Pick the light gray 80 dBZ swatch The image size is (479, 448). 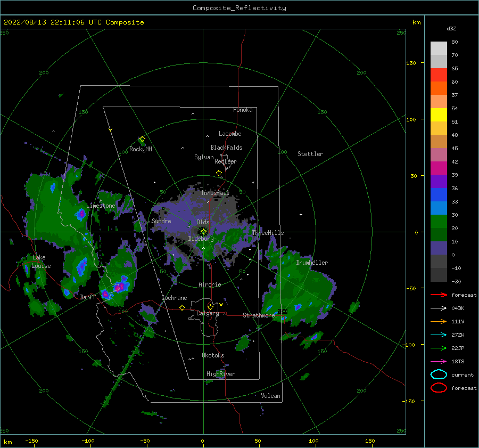[439, 48]
